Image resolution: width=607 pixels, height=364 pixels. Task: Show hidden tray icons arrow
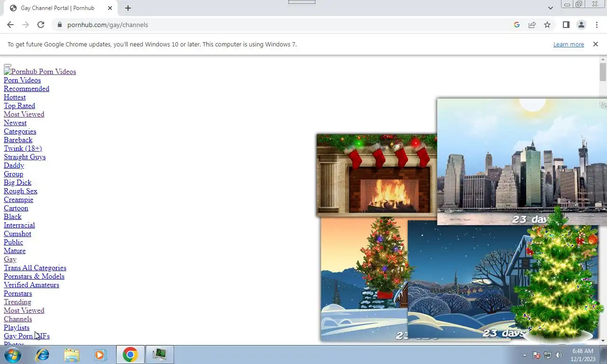coord(524,355)
